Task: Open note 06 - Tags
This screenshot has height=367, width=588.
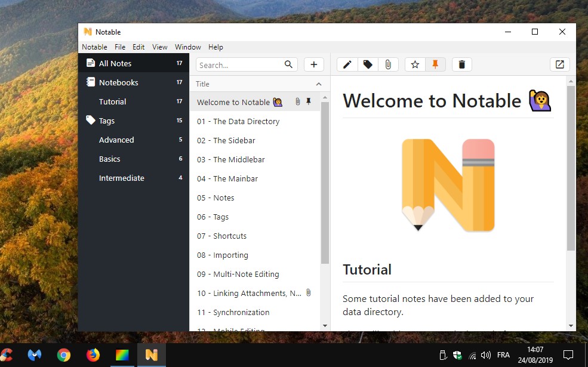Action: pos(255,217)
